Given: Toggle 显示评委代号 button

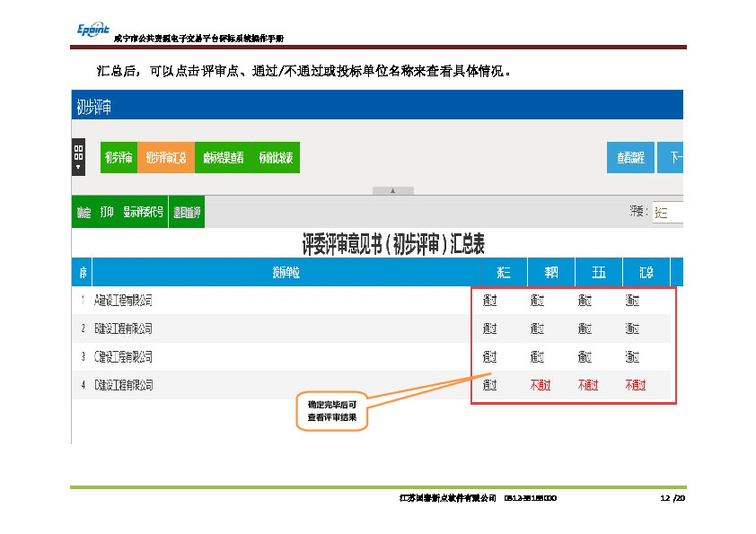Looking at the screenshot, I should pyautogui.click(x=144, y=213).
